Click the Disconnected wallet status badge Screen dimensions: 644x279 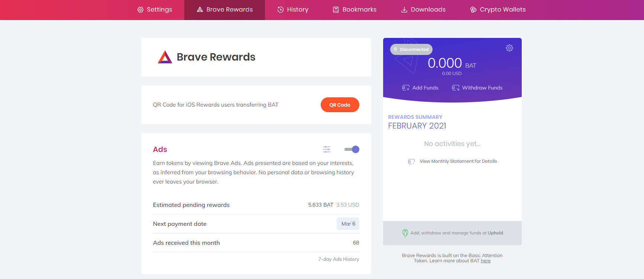click(x=411, y=49)
